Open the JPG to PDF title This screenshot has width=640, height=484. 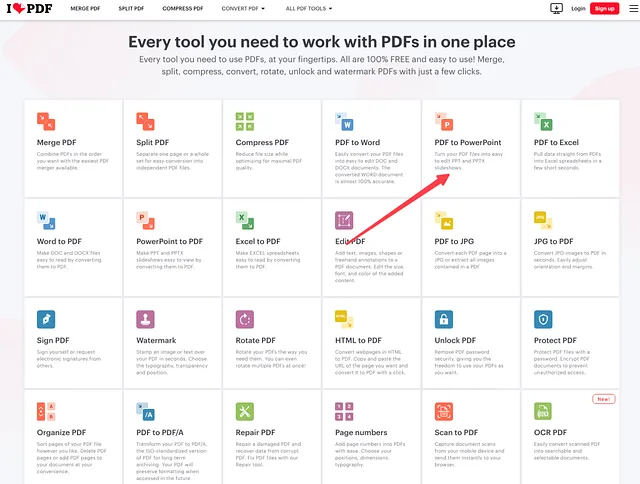point(553,242)
